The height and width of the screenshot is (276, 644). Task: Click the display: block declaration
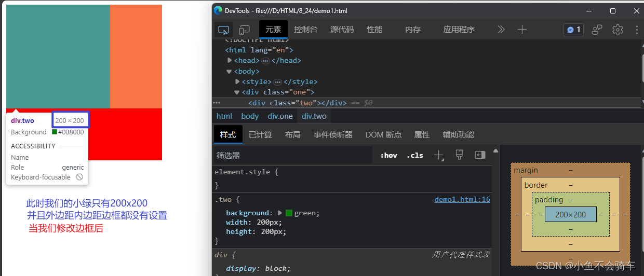(x=258, y=269)
